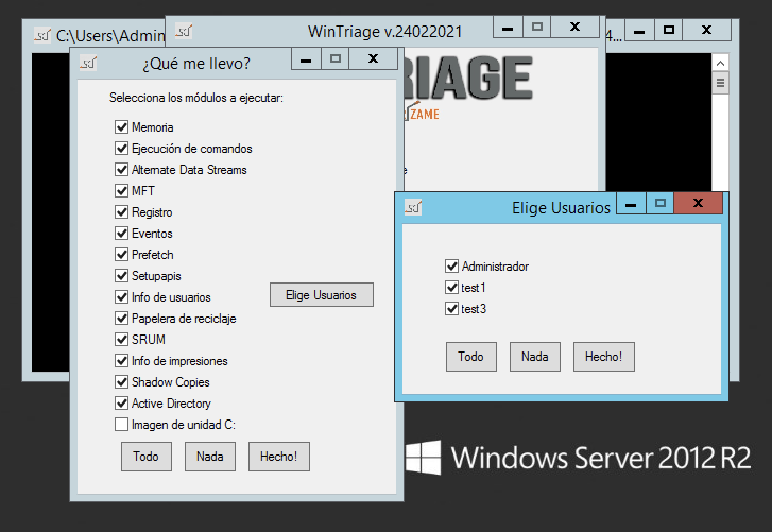Toggle the Registro module checkbox
The height and width of the screenshot is (532, 772).
122,212
